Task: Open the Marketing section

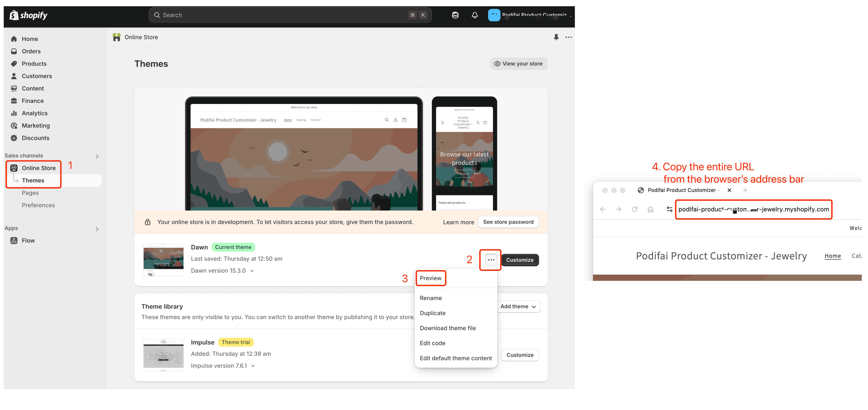Action: (36, 125)
